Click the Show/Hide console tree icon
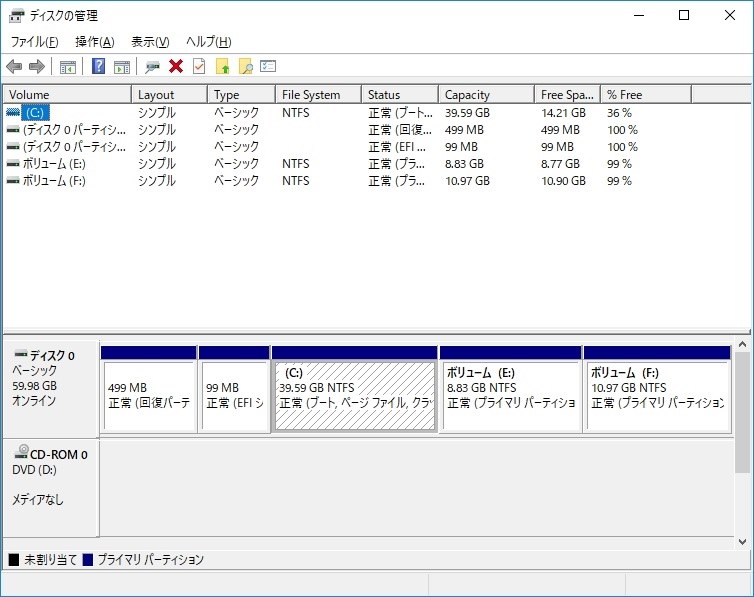Viewport: 754px width, 597px height. point(68,67)
